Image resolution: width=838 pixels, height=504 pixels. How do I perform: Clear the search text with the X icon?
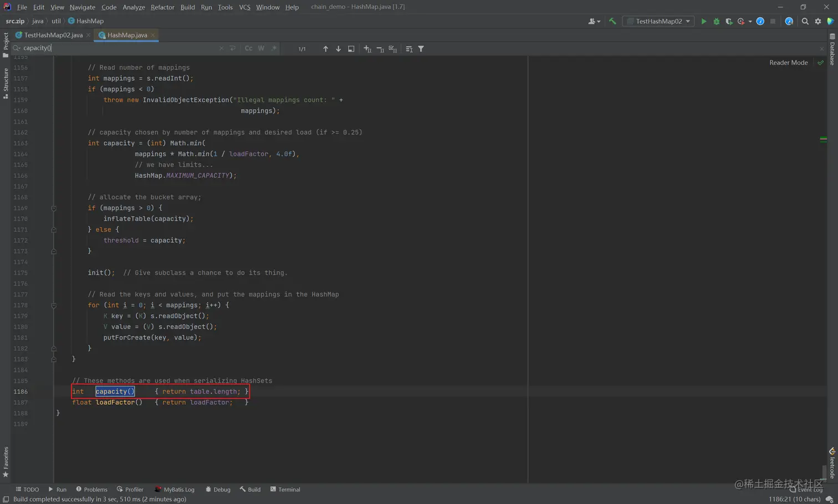pyautogui.click(x=222, y=48)
